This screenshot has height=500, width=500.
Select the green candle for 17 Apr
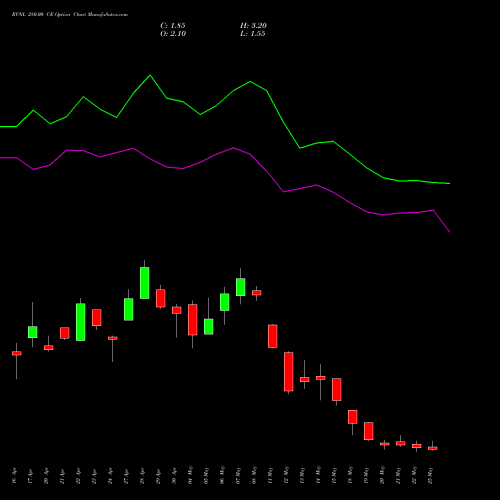coord(33,332)
